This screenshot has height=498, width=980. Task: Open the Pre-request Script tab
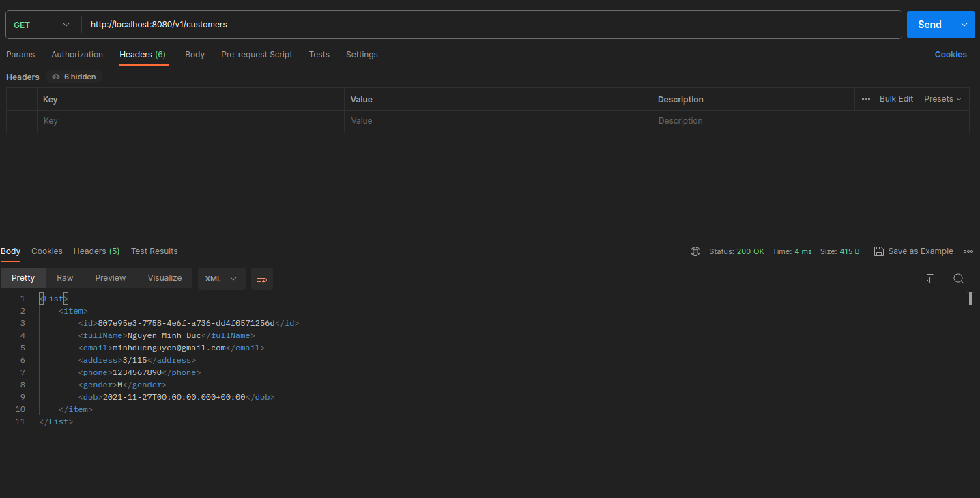click(x=257, y=55)
